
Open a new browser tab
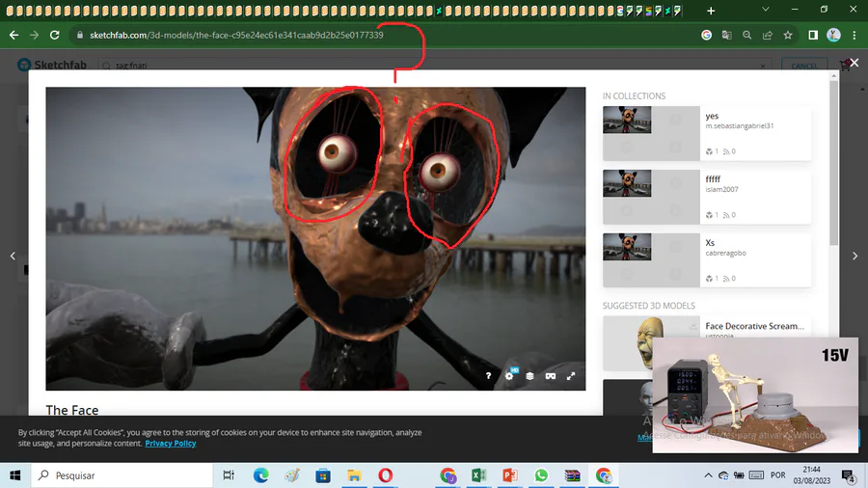coord(711,11)
